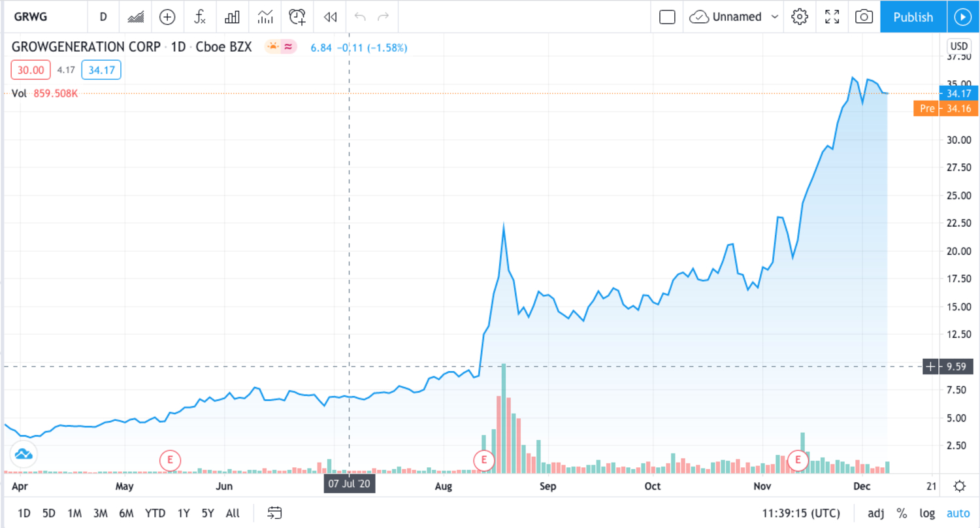The image size is (980, 528).
Task: Open time axis settings gear at bottom right
Action: [x=959, y=486]
